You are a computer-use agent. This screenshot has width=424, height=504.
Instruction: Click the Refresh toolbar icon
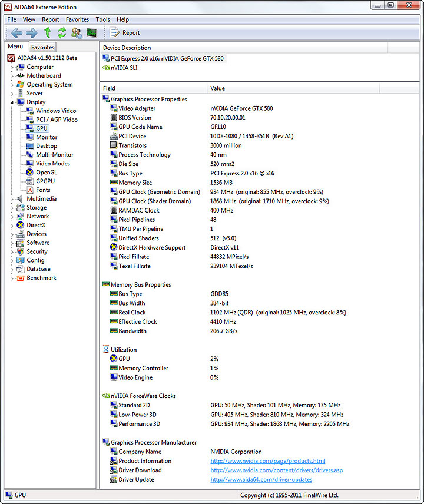62,32
